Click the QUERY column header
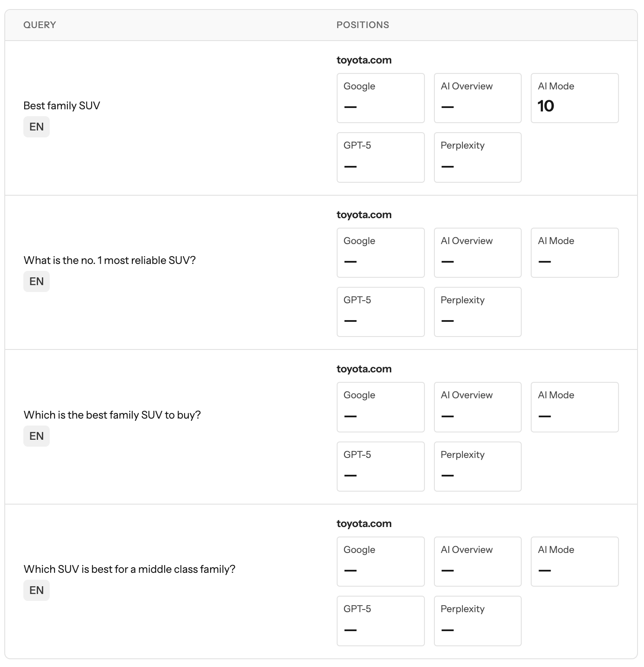 coord(40,25)
